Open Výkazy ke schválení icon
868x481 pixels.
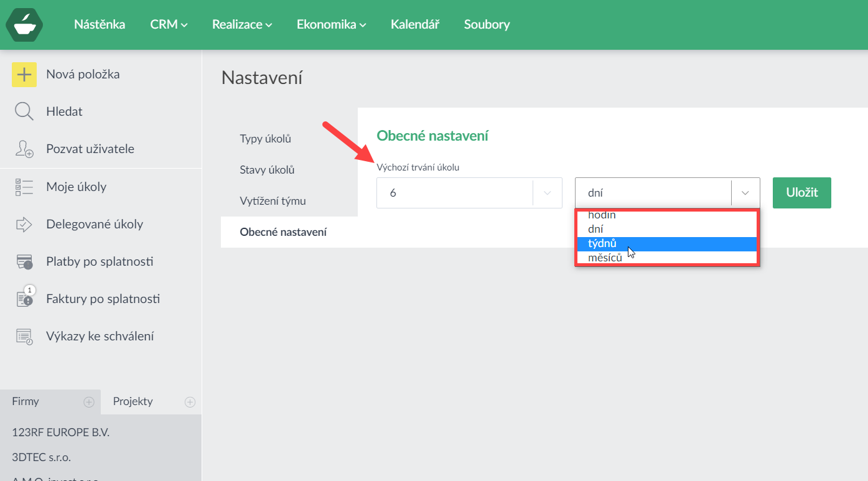click(24, 337)
